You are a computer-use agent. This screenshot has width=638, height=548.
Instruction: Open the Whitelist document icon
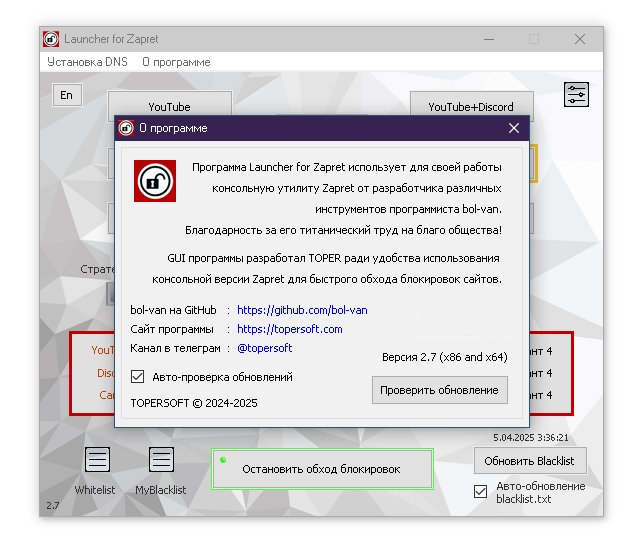[x=97, y=459]
